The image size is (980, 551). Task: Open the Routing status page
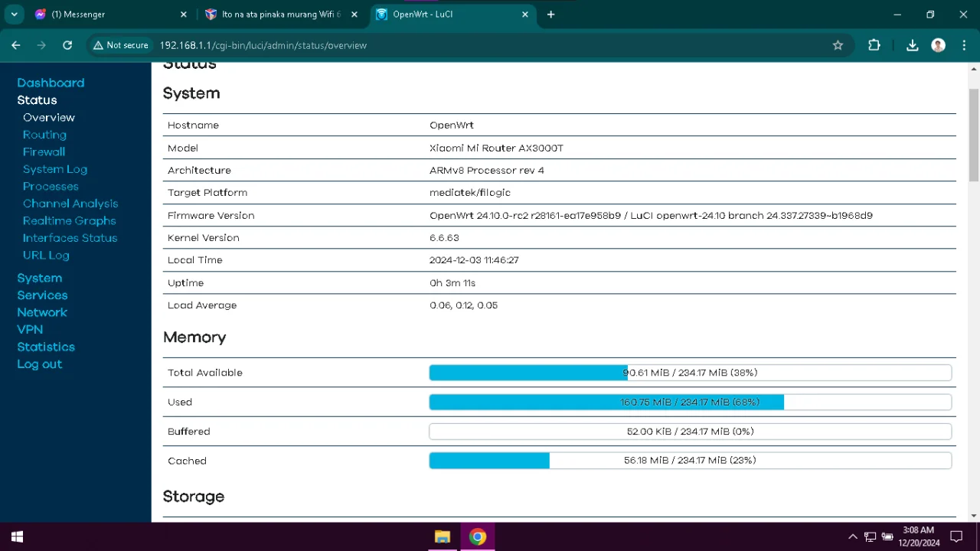coord(44,135)
